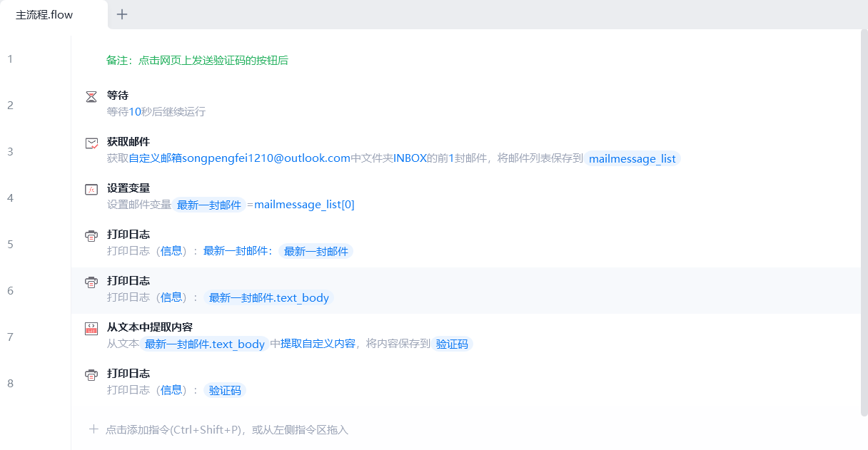Click the 验证码 variable in extraction step
This screenshot has width=868, height=450.
[x=453, y=344]
